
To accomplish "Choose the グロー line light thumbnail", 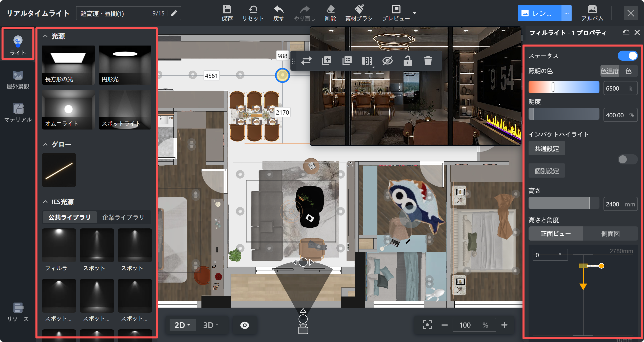I will pos(59,170).
